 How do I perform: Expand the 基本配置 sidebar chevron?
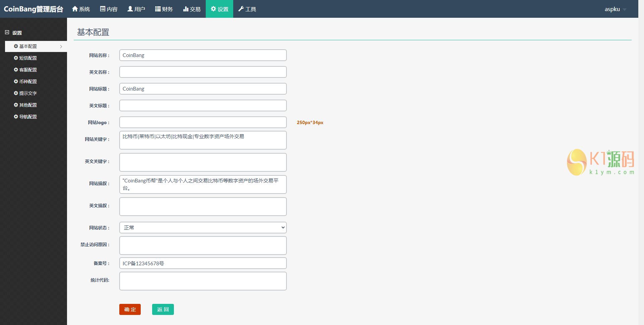coord(61,47)
